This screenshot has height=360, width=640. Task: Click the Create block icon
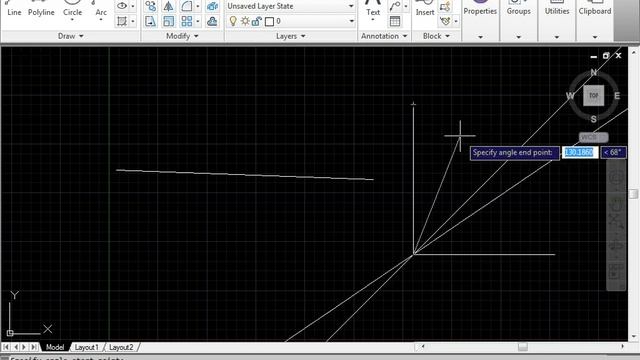(445, 6)
